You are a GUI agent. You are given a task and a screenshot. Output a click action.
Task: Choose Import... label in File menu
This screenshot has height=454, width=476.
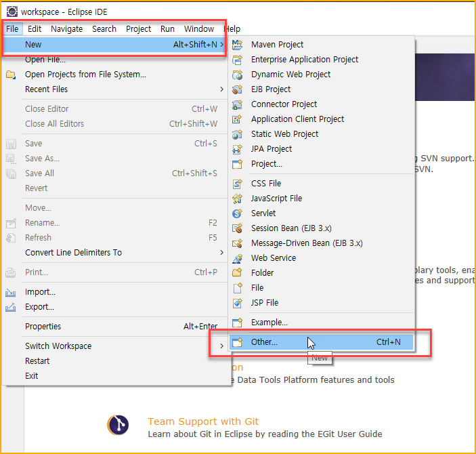(x=40, y=292)
